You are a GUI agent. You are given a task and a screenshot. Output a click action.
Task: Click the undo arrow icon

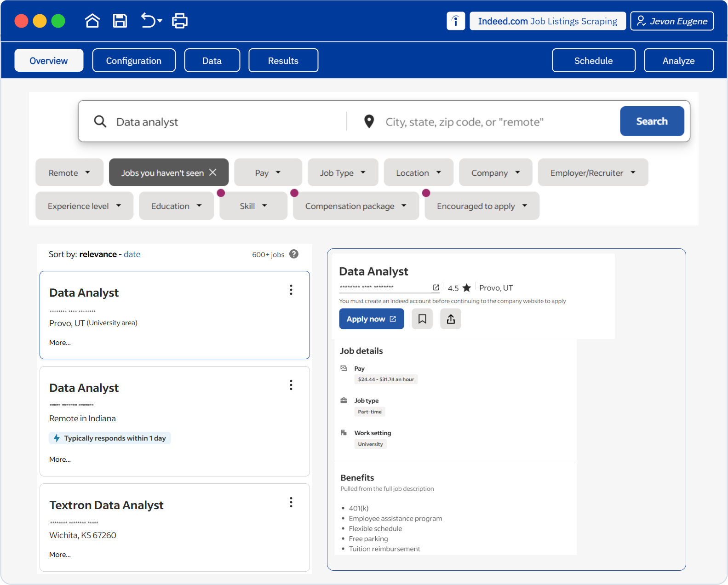[148, 21]
